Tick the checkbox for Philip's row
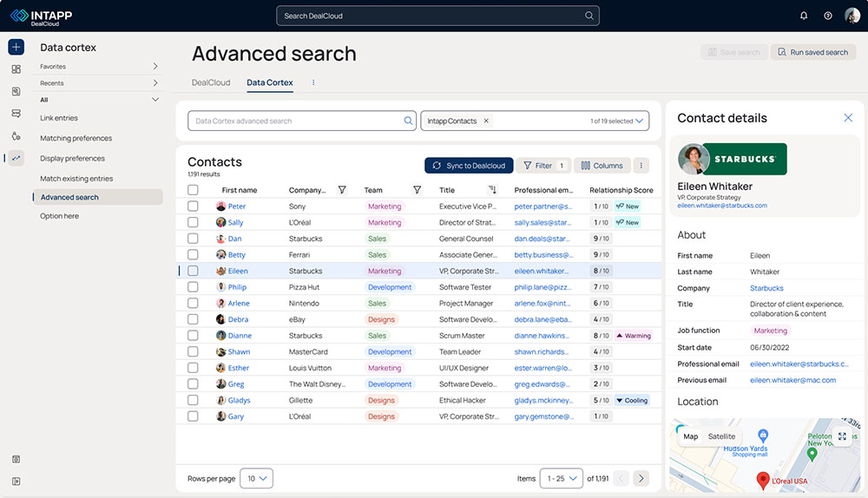 click(193, 286)
